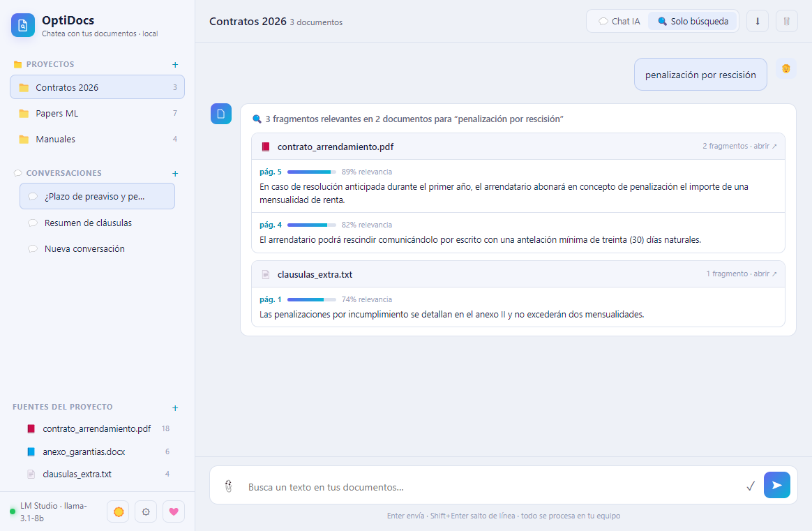Viewport: 812px width, 531px height.
Task: Open conversation ¿Plazo de preaviso y pe...
Action: [98, 196]
